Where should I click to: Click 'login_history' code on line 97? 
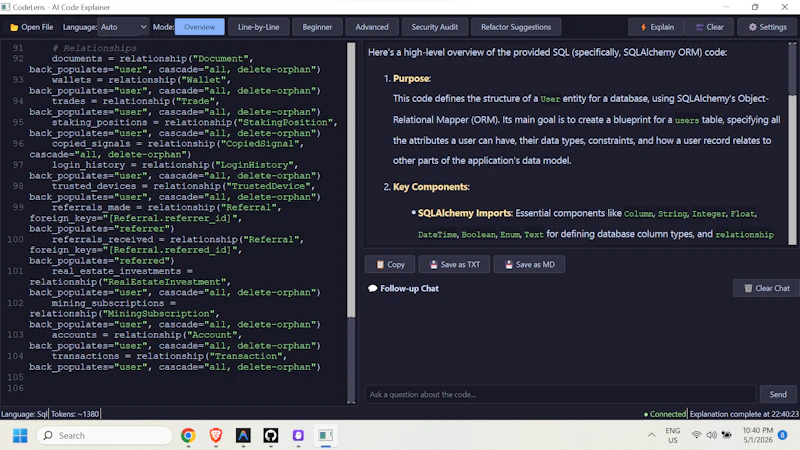(x=88, y=165)
